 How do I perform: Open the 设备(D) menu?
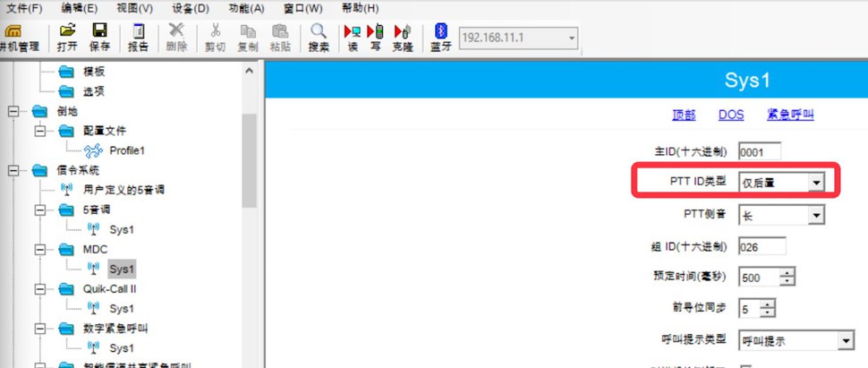pyautogui.click(x=191, y=9)
